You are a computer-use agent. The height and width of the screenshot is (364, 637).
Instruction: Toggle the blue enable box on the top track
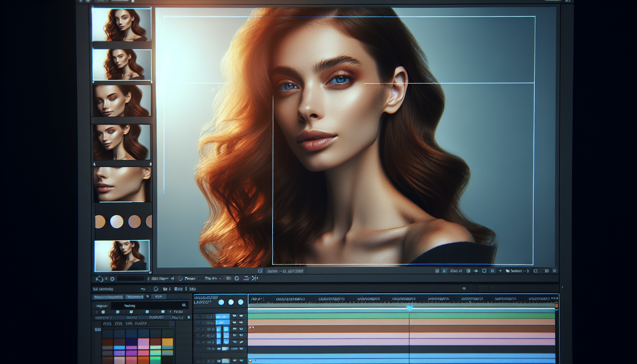pyautogui.click(x=223, y=316)
